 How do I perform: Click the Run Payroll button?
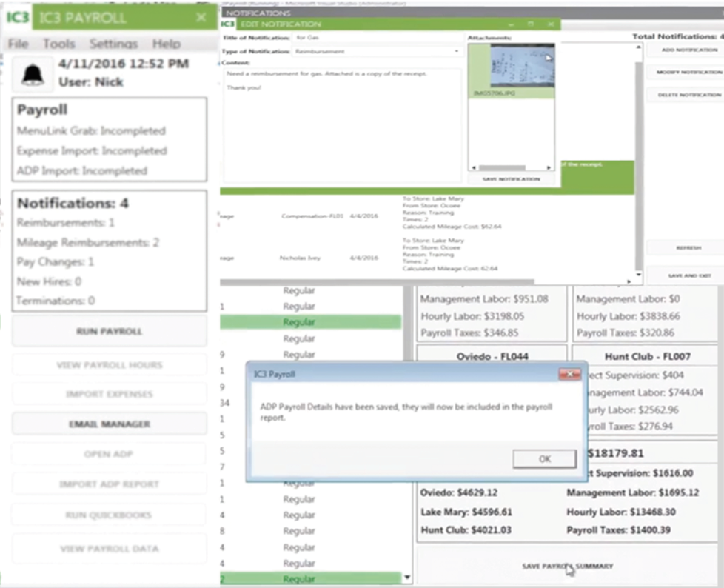click(x=110, y=331)
